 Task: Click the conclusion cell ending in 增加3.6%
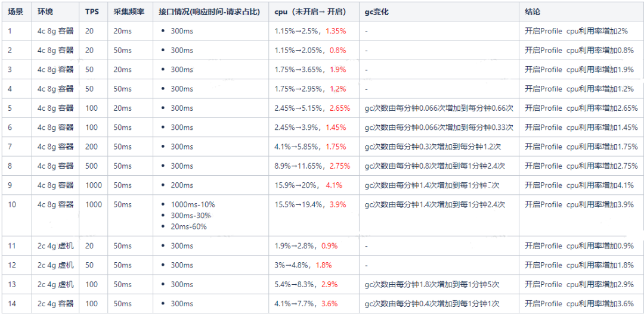click(579, 304)
